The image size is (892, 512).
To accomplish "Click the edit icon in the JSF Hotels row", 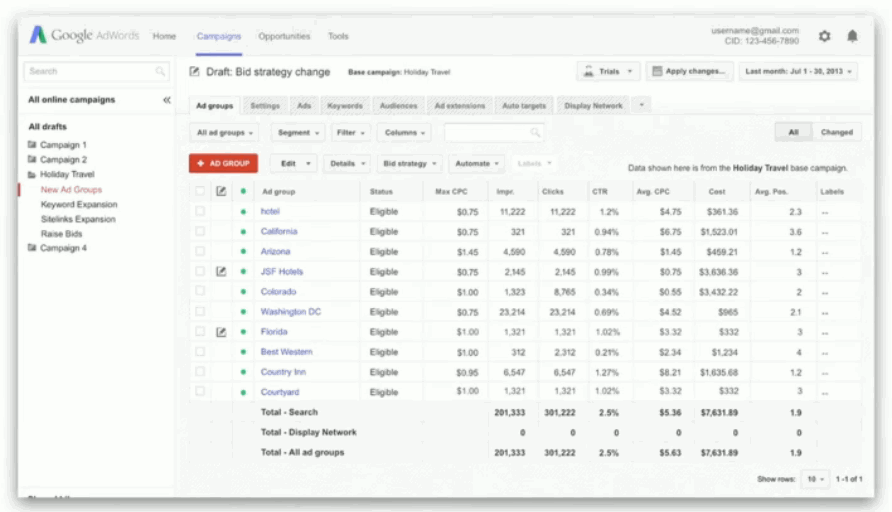I will (x=221, y=271).
